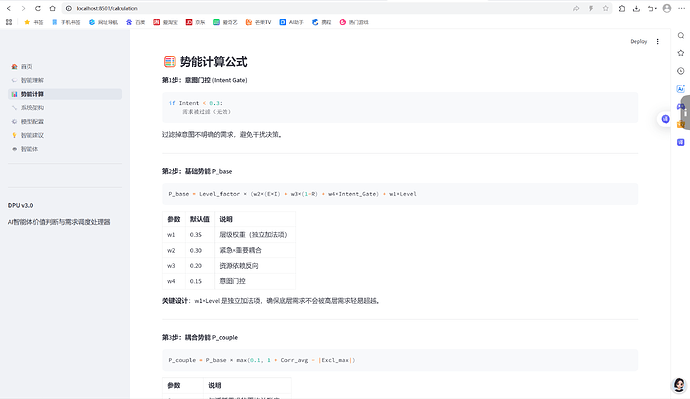Click the browser forward arrow
This screenshot has height=399, width=690.
pos(23,8)
